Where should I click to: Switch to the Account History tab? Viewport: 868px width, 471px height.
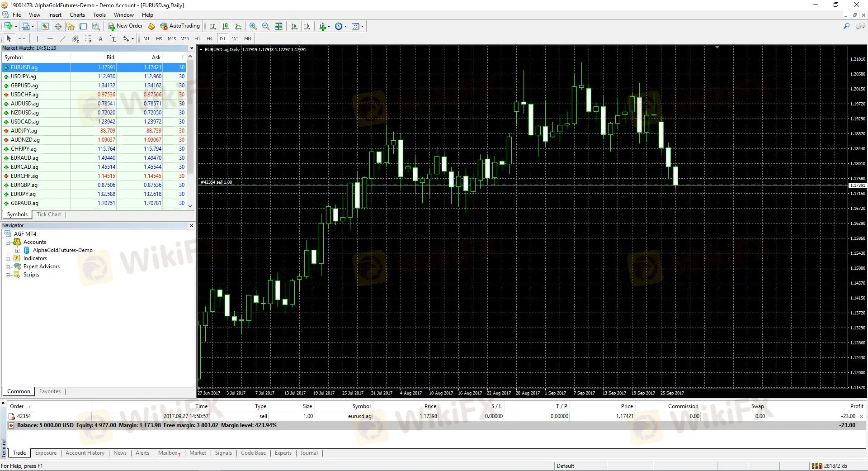(x=85, y=453)
